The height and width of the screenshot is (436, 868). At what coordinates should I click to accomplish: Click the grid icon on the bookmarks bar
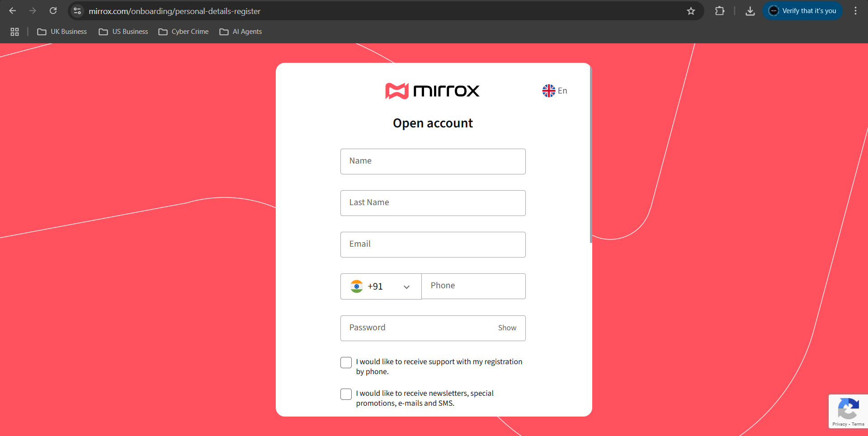pos(14,32)
